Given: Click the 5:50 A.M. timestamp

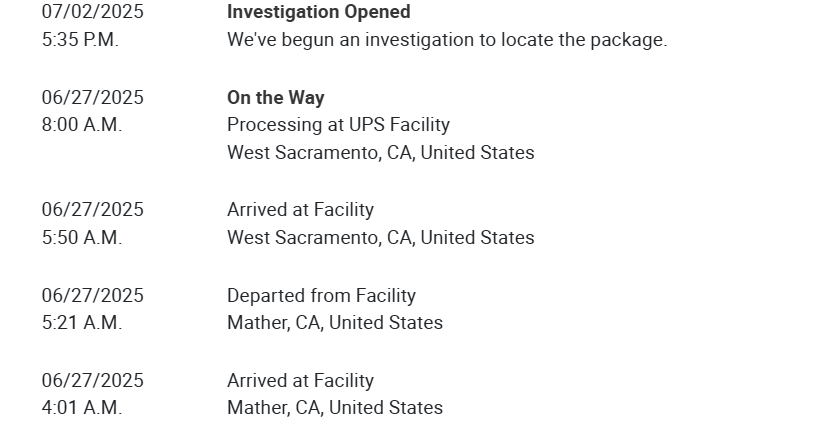Looking at the screenshot, I should pos(81,238).
